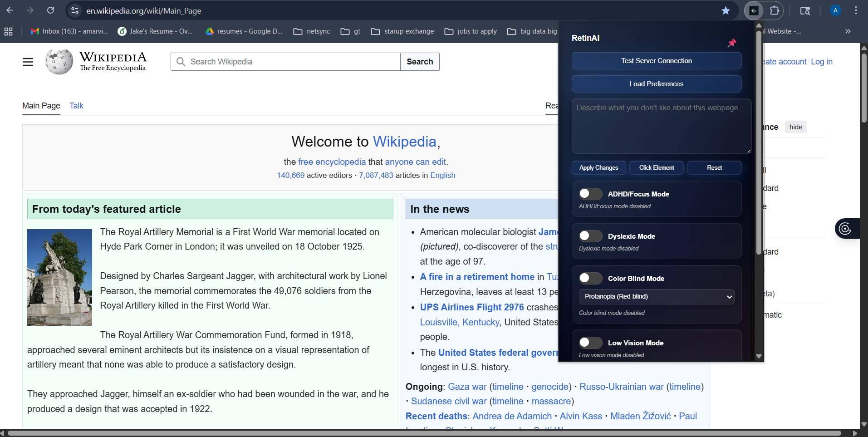
Task: Hide the appearance sidebar with hide button
Action: 796,127
